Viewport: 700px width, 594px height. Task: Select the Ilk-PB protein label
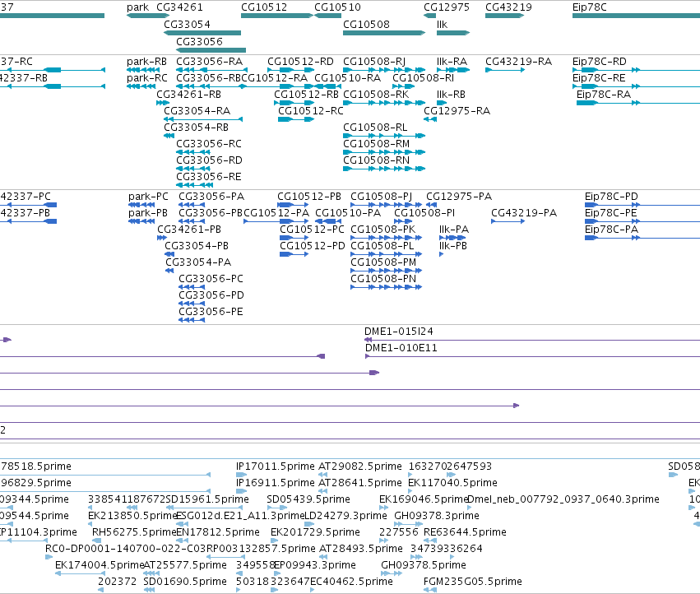pyautogui.click(x=453, y=246)
